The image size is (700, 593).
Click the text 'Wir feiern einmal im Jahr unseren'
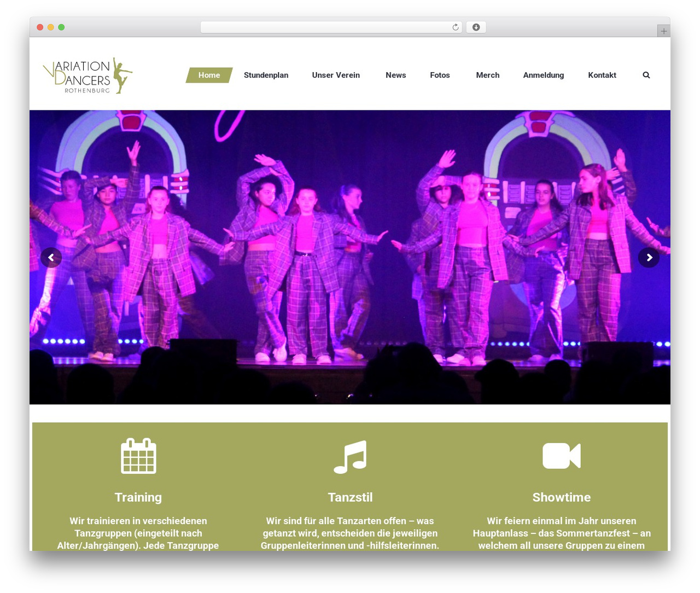562,521
